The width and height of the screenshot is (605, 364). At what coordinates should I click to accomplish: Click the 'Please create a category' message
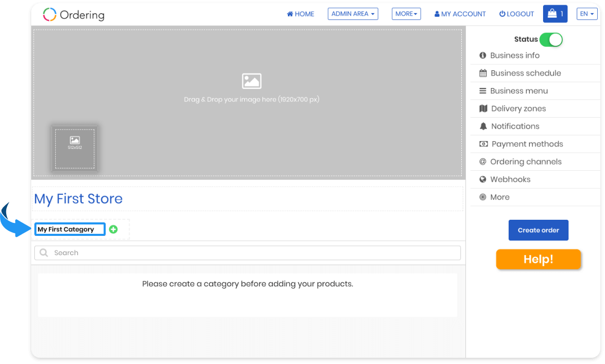[x=248, y=284]
